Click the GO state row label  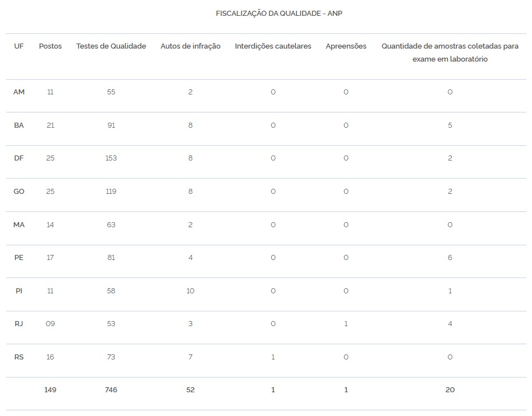click(19, 192)
